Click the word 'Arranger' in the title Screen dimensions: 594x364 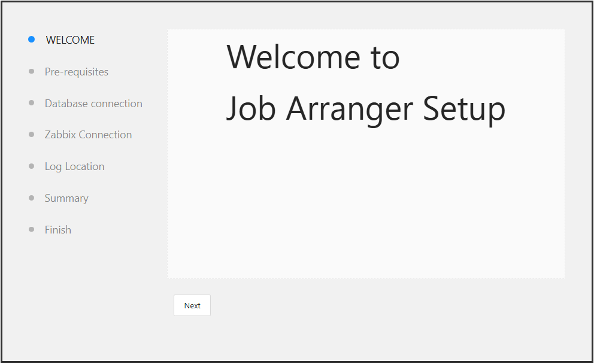pyautogui.click(x=350, y=109)
